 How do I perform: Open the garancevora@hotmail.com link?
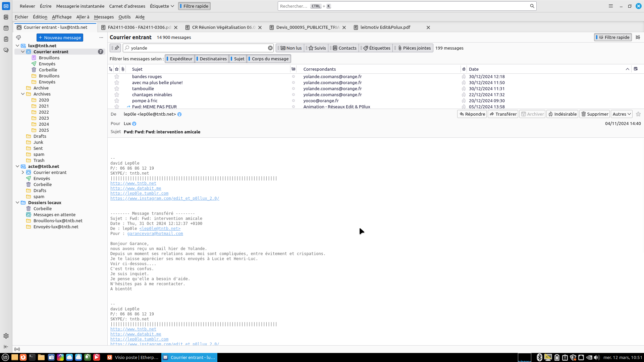155,234
